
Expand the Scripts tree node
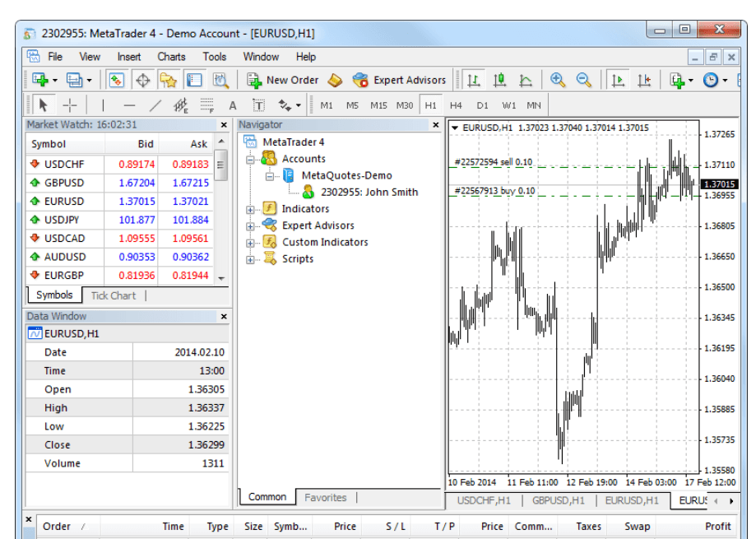click(250, 259)
